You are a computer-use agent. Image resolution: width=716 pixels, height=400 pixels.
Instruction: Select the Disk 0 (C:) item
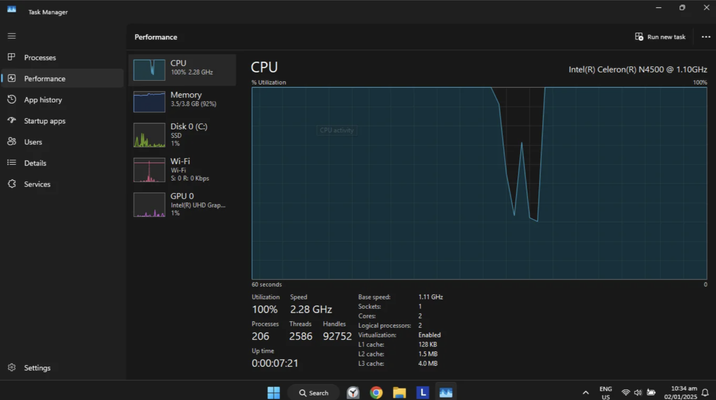point(182,135)
